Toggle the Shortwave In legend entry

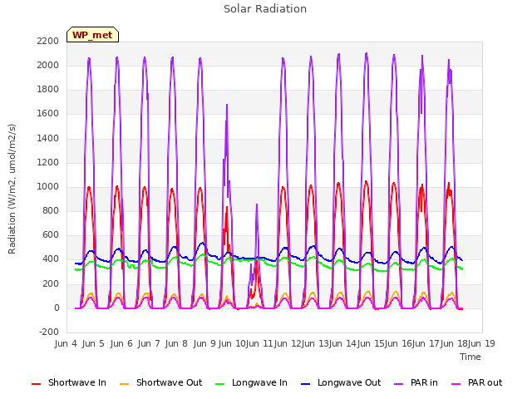tap(69, 382)
